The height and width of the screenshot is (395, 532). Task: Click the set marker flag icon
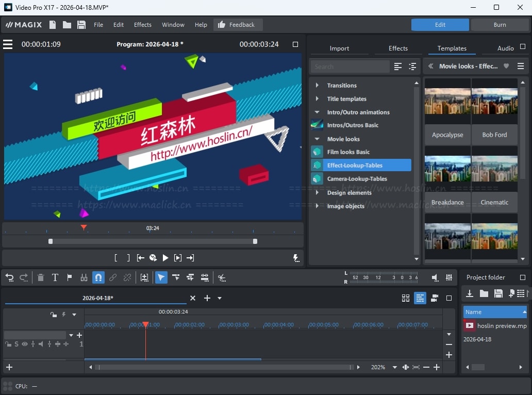[70, 277]
